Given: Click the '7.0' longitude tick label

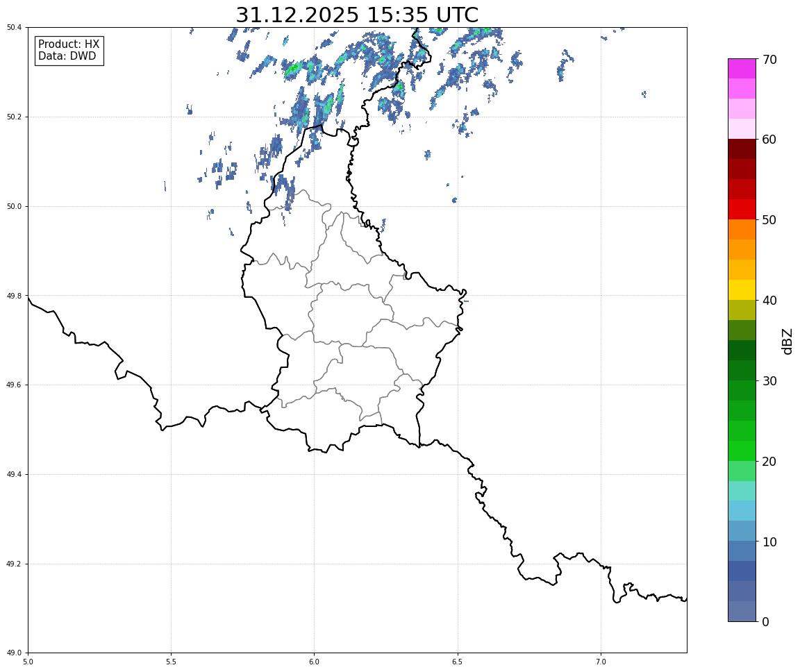Looking at the screenshot, I should (x=601, y=662).
